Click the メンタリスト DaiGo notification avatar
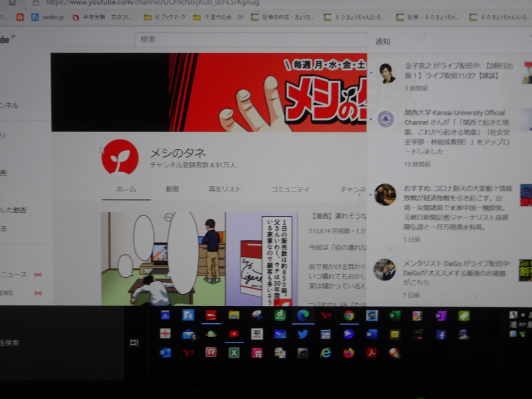 click(384, 270)
